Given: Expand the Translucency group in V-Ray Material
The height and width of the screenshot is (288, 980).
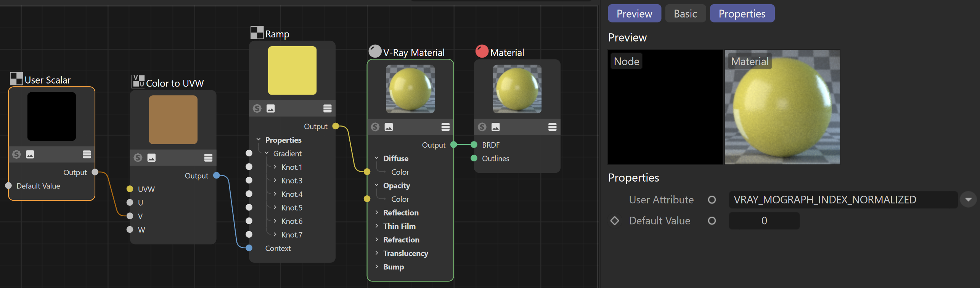Looking at the screenshot, I should click(x=377, y=253).
